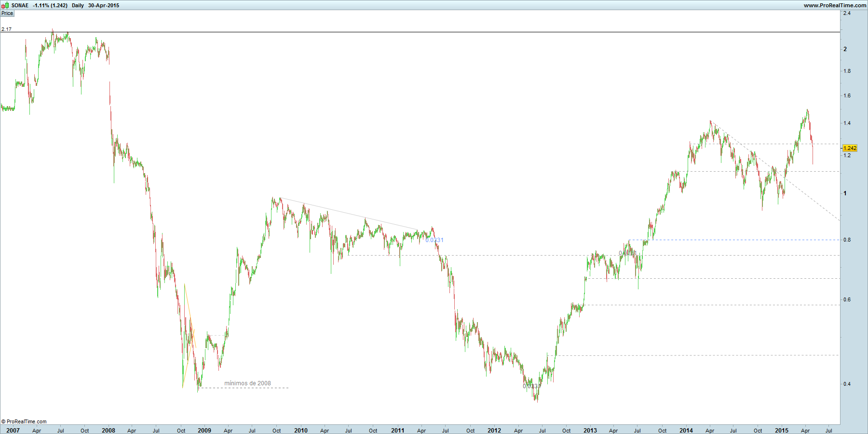Open the www.ProRealTime.com link
Viewport: 868px width, 434px height.
835,5
